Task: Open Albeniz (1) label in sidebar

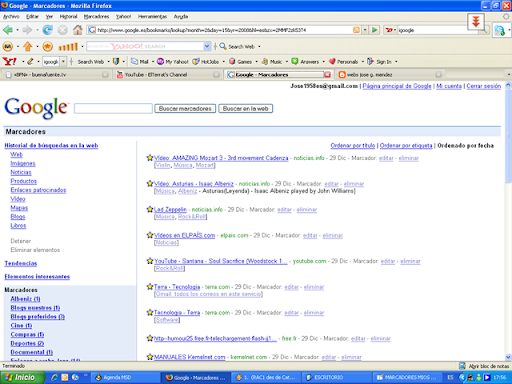Action: pos(25,299)
